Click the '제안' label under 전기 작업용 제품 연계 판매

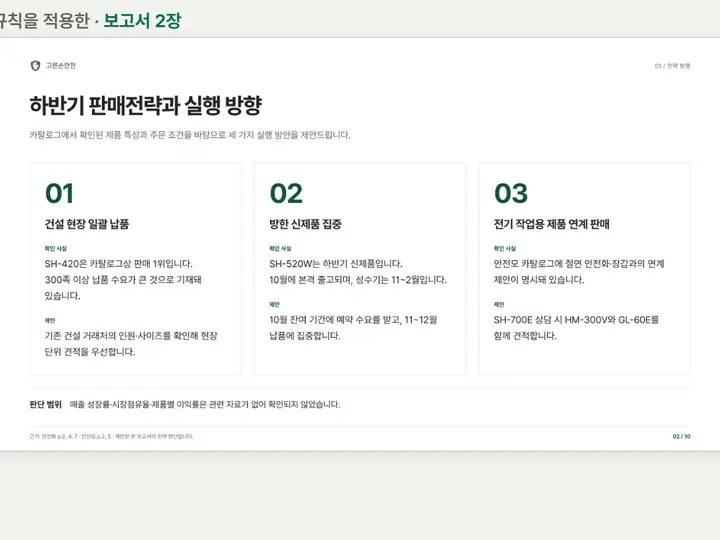499,304
